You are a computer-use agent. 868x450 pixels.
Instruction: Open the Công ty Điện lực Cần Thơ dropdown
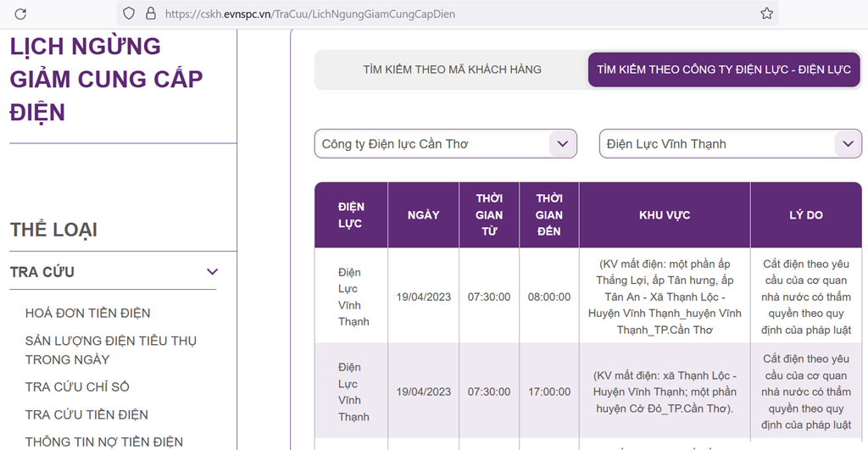point(445,144)
